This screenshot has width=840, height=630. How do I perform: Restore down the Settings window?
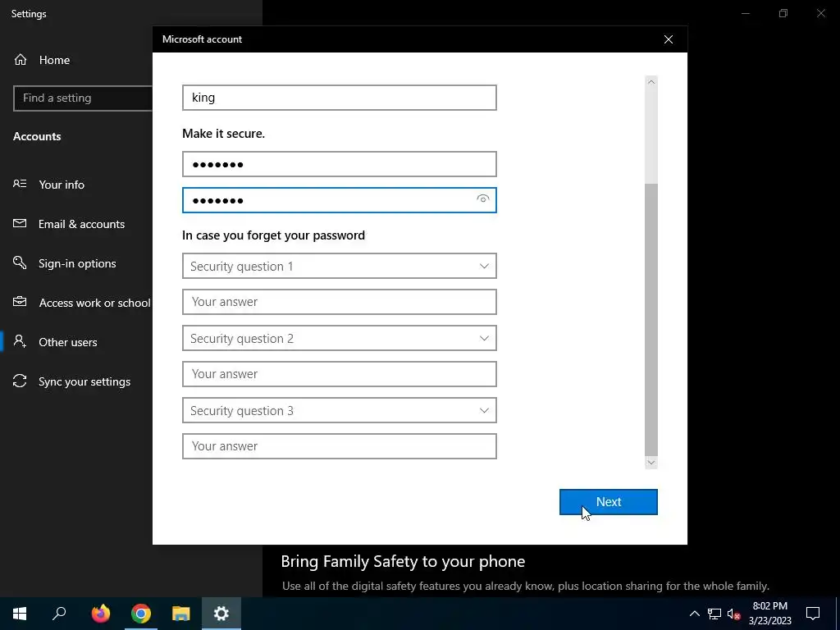coord(783,13)
